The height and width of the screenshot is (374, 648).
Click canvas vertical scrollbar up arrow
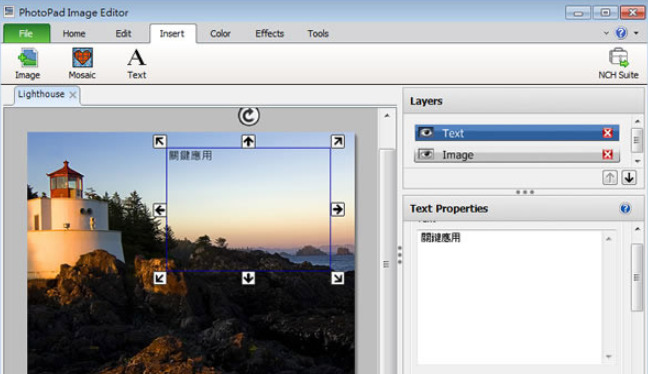(387, 116)
